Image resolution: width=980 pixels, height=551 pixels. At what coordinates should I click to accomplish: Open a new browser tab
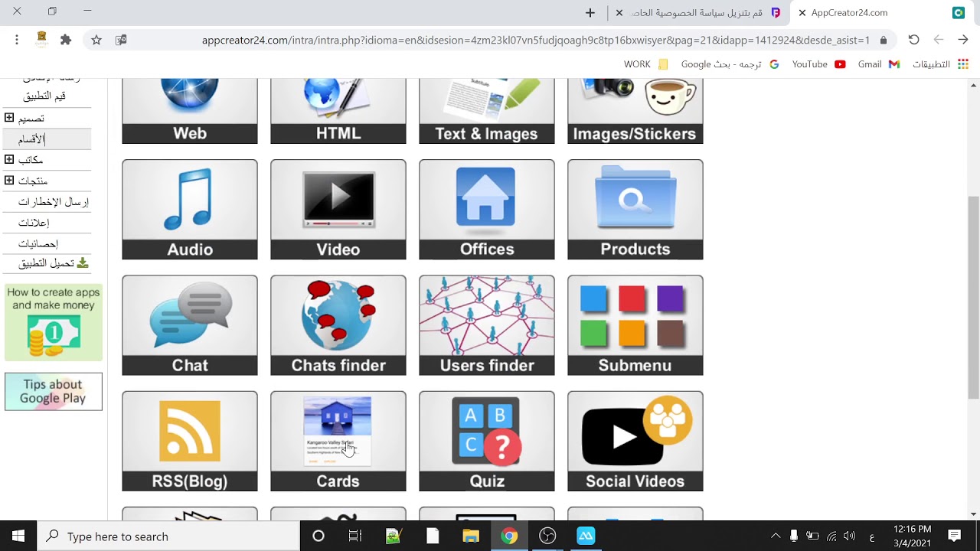590,13
